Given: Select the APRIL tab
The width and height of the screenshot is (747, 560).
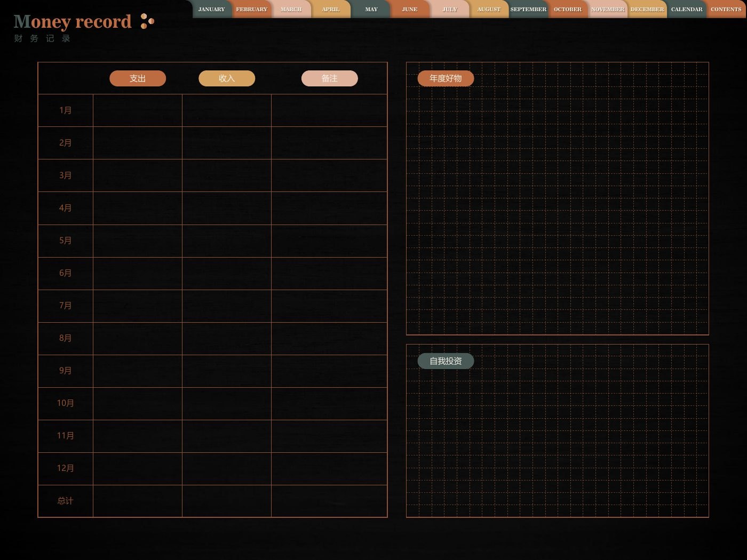Looking at the screenshot, I should pos(331,9).
